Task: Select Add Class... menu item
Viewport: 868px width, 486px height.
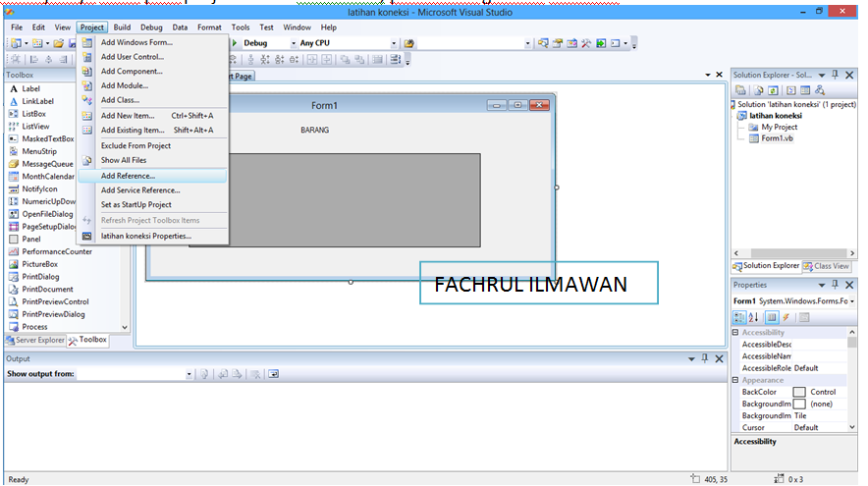Action: pyautogui.click(x=152, y=99)
